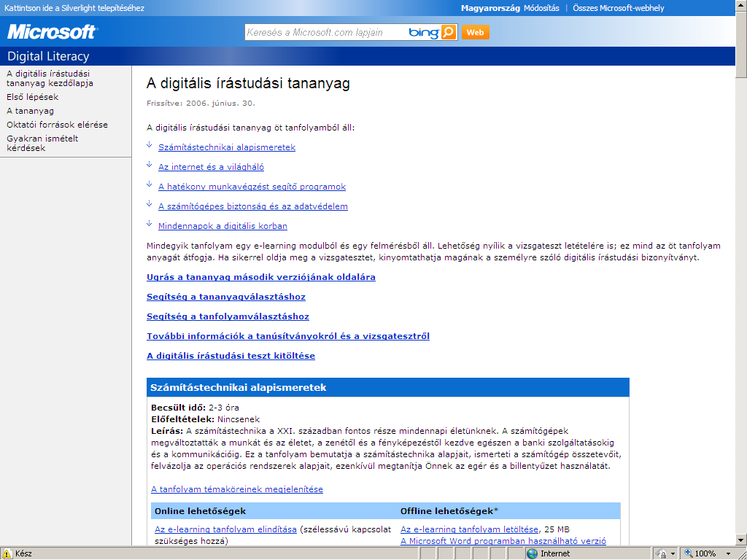
Task: Open the zoom level dropdown arrow
Action: point(729,554)
